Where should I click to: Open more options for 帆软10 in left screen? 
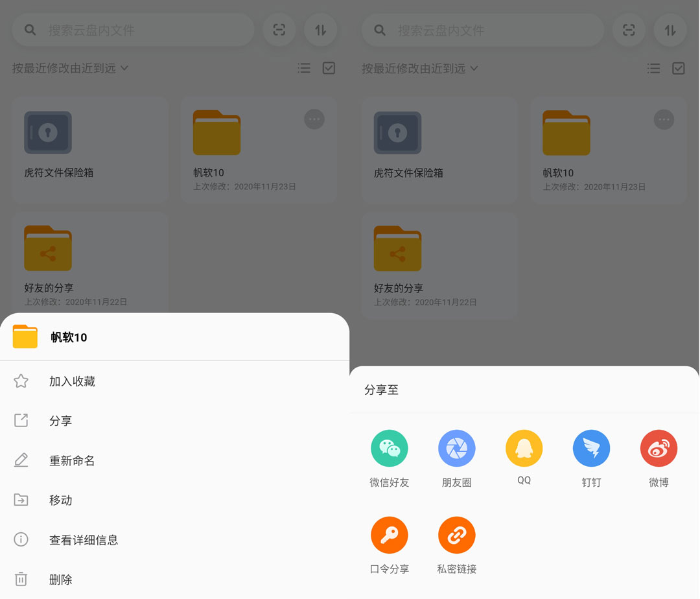(314, 119)
